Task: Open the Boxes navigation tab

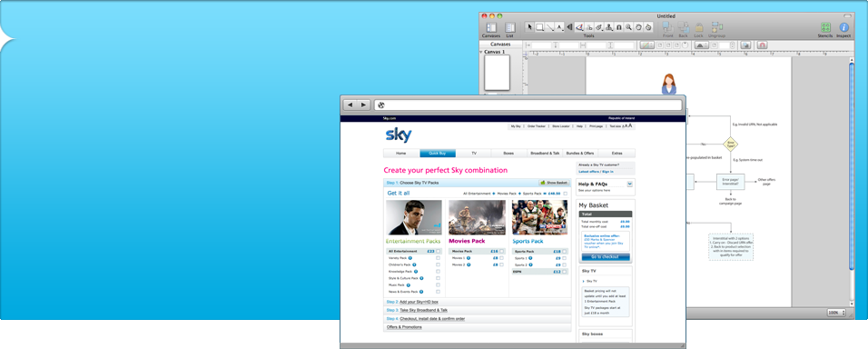Action: click(x=508, y=153)
